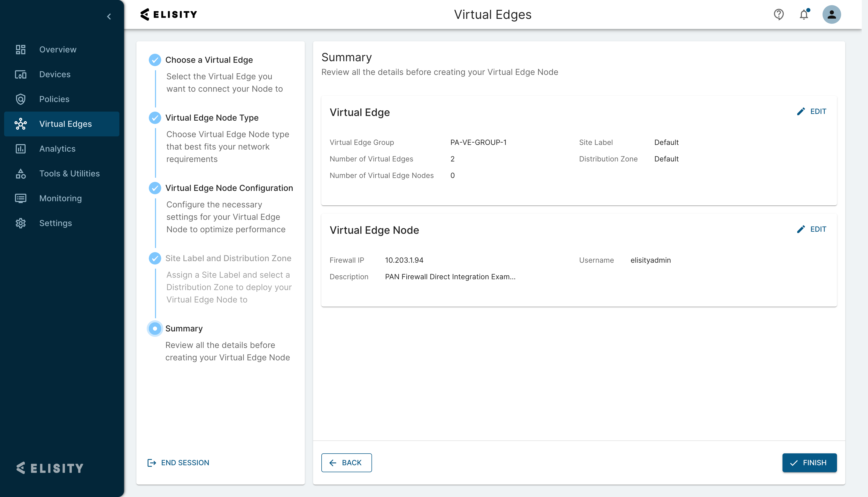The width and height of the screenshot is (868, 497).
Task: Click the Elisity logo in header
Action: [169, 15]
